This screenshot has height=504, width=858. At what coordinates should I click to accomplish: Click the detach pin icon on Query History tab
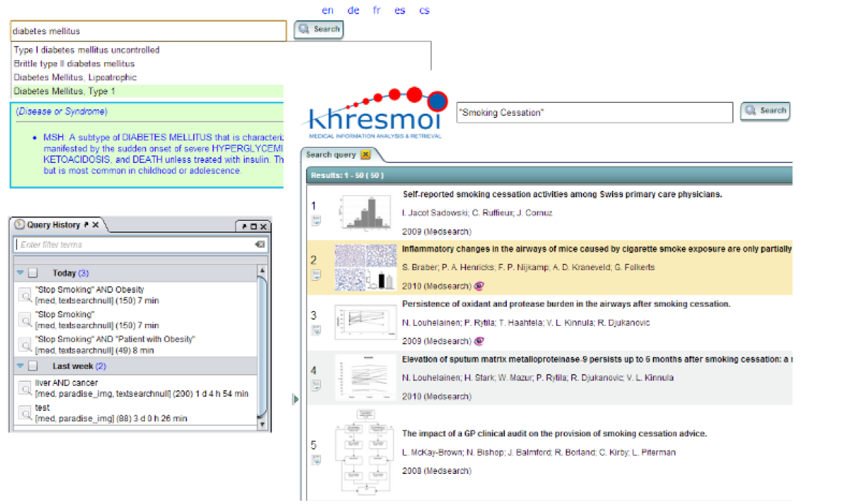point(86,225)
